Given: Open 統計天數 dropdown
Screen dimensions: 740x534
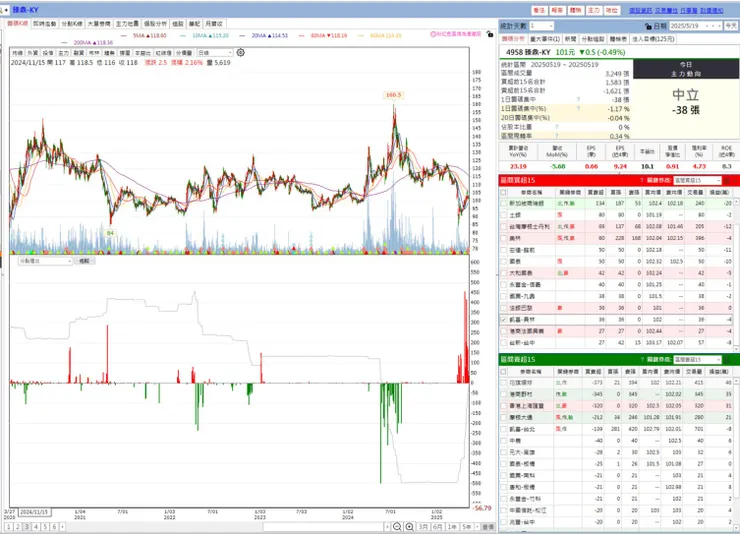Looking at the screenshot, I should [x=551, y=26].
